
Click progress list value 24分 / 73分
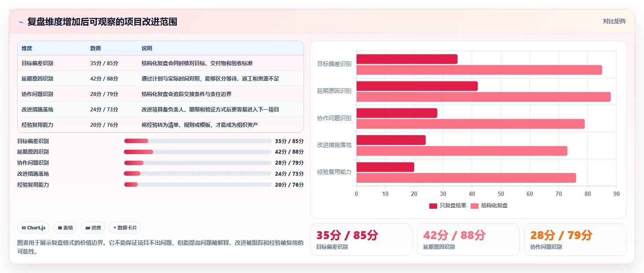point(289,174)
